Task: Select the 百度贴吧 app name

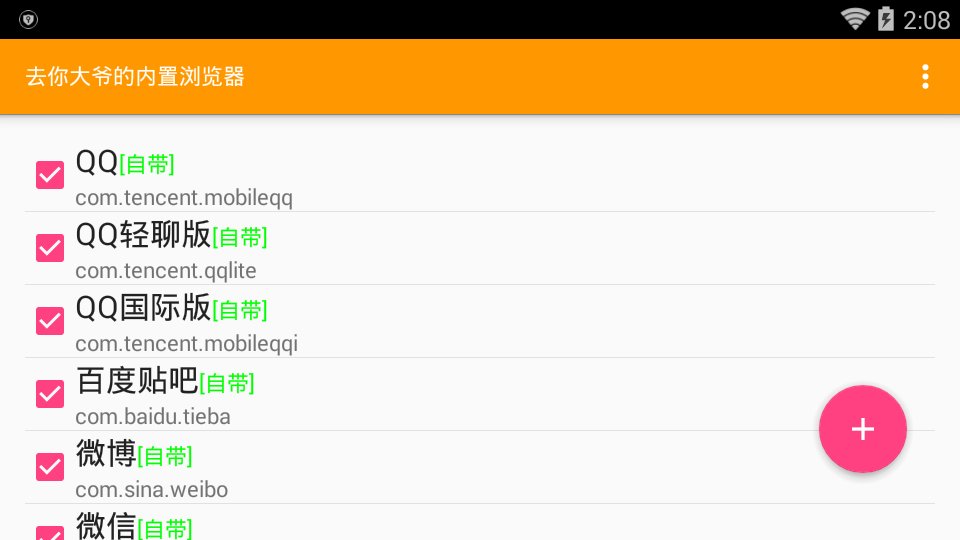Action: click(137, 381)
